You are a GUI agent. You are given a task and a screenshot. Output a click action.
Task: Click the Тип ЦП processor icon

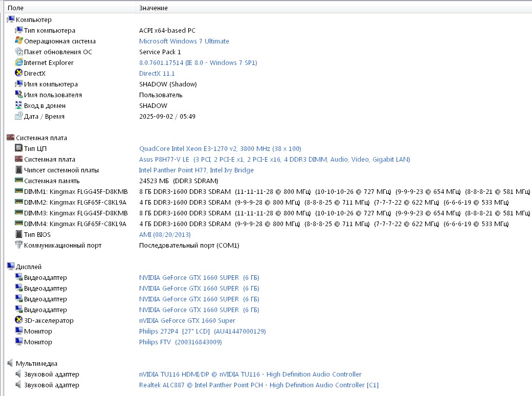tap(18, 148)
